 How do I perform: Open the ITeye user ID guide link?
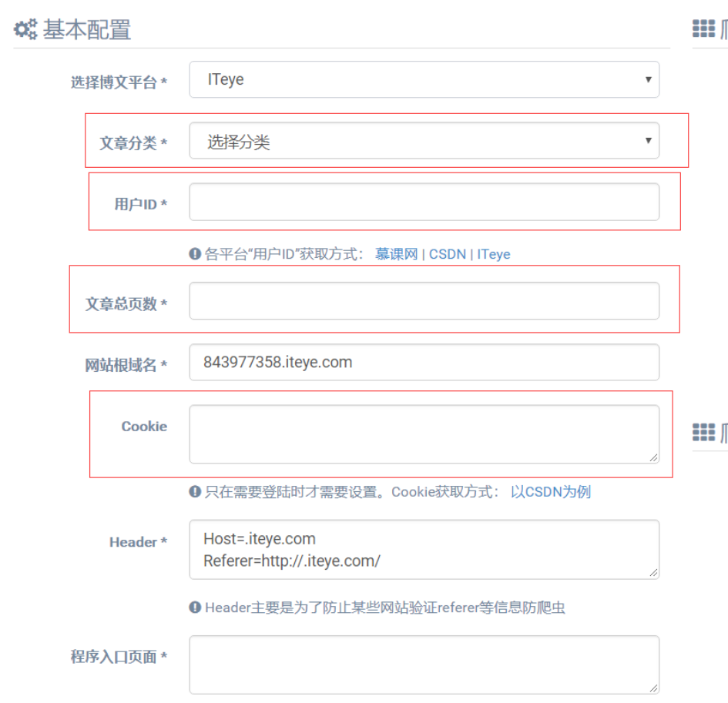493,253
